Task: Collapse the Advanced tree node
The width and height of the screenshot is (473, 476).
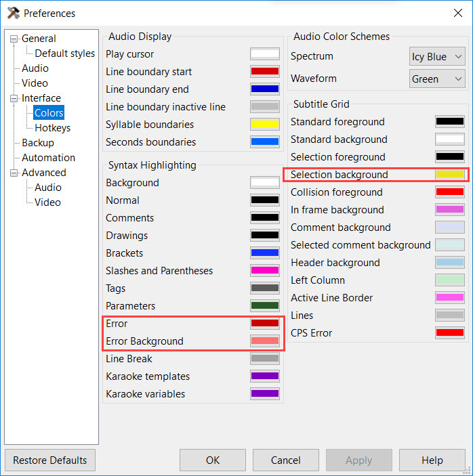Action: pos(14,173)
